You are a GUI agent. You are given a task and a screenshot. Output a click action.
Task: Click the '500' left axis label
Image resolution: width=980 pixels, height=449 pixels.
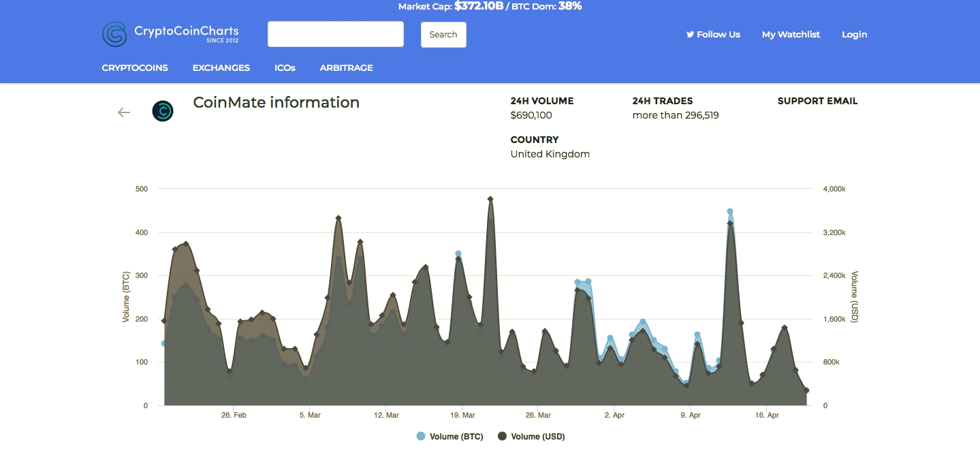(142, 189)
